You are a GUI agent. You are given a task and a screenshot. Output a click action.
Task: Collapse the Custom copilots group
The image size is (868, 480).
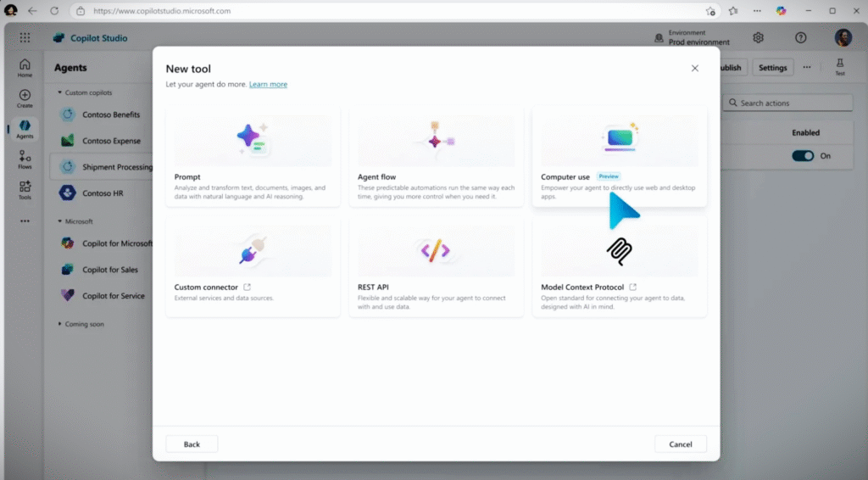point(60,92)
